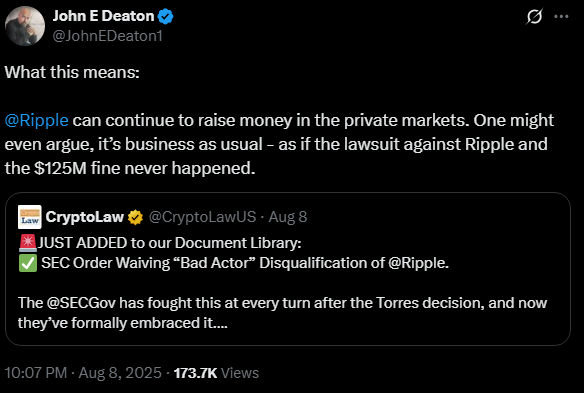584x393 pixels.
Task: Open the Grok explain-post icon
Action: [x=534, y=16]
